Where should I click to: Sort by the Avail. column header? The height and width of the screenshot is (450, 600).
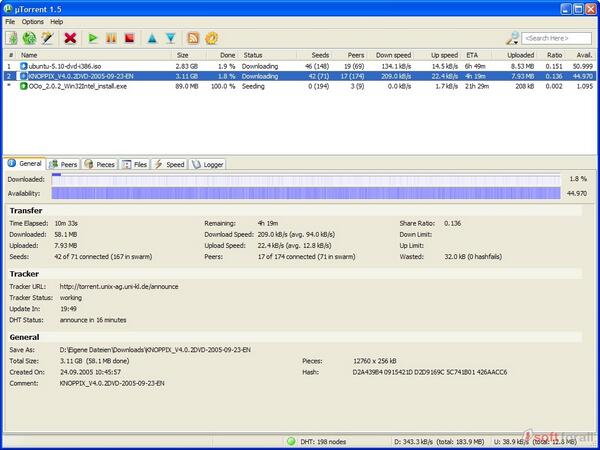click(581, 55)
